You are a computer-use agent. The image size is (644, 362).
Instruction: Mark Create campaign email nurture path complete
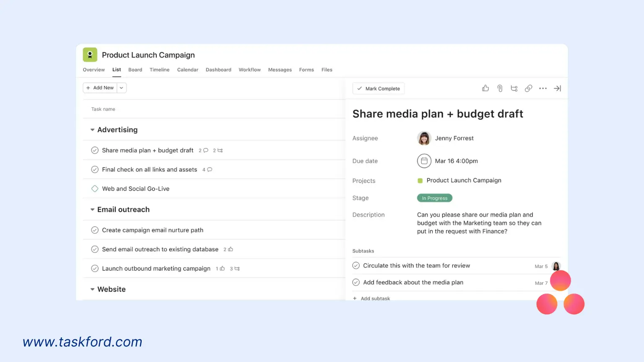point(95,230)
